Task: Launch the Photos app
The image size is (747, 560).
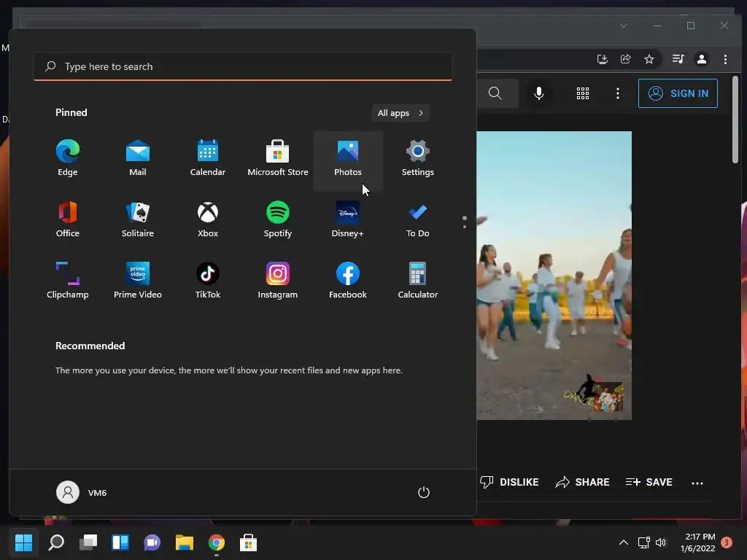Action: click(x=348, y=160)
